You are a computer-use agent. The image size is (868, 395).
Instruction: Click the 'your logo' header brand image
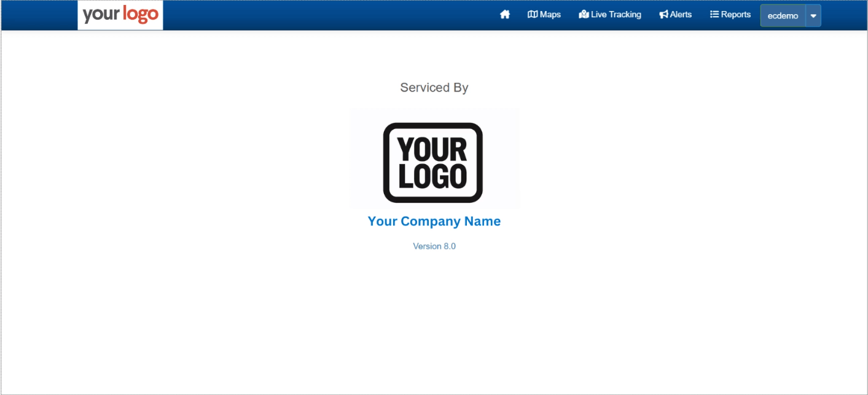point(120,15)
